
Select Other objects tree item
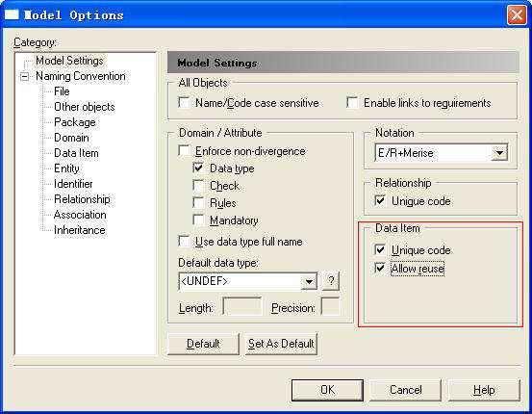(85, 107)
